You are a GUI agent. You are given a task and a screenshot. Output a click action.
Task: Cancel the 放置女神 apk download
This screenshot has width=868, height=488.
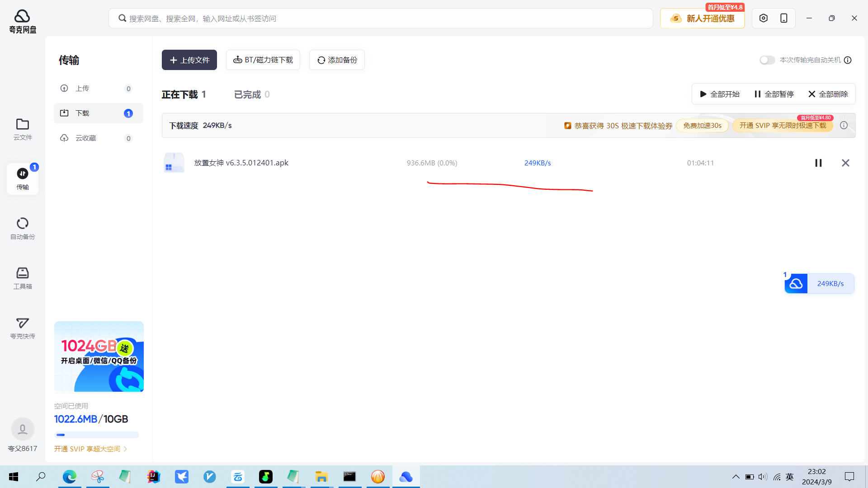tap(845, 163)
